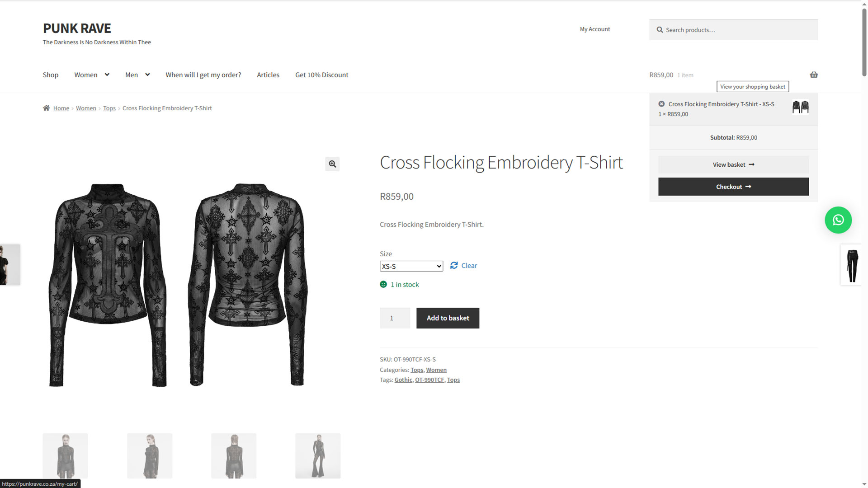Select the fourth model thumbnail with flared pants
The width and height of the screenshot is (868, 488).
(318, 455)
